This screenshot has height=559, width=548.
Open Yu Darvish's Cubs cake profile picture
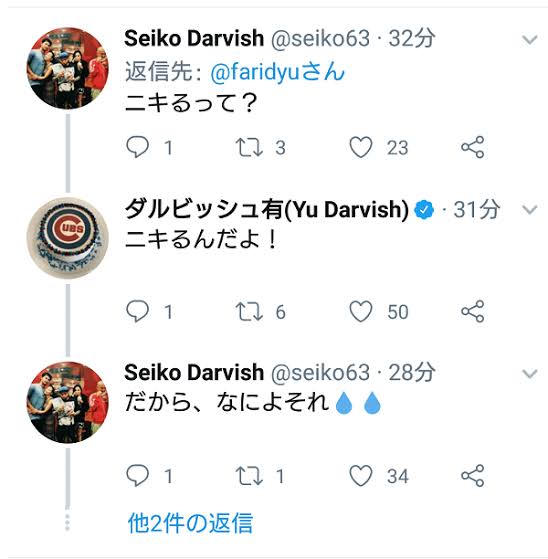67,238
